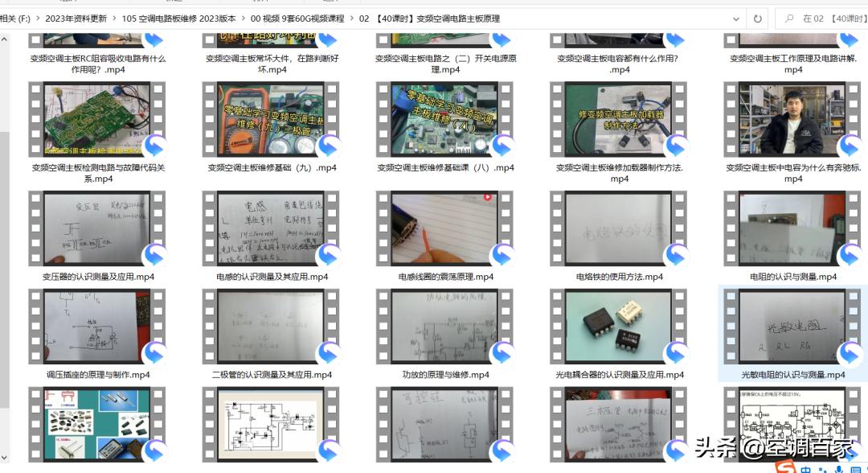Expand chevron after '105 空调电路板维修 2023版本' breadcrumb
The height and width of the screenshot is (473, 868).
coord(243,19)
